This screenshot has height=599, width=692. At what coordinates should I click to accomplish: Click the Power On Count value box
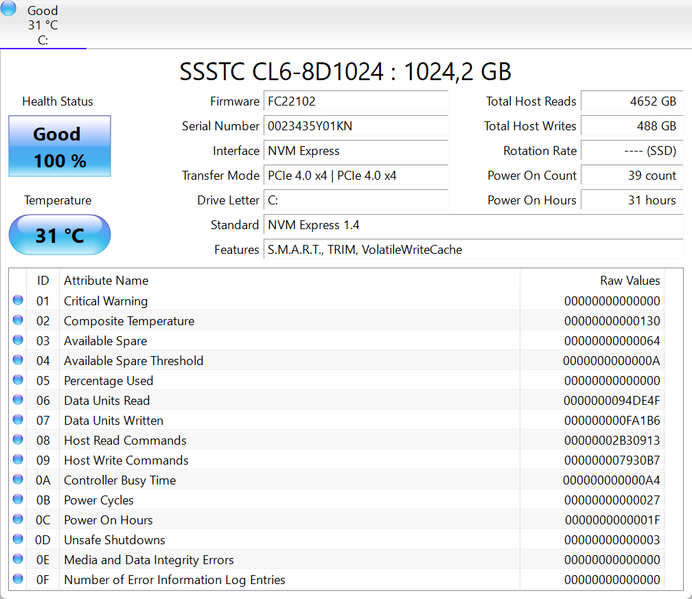coord(631,176)
